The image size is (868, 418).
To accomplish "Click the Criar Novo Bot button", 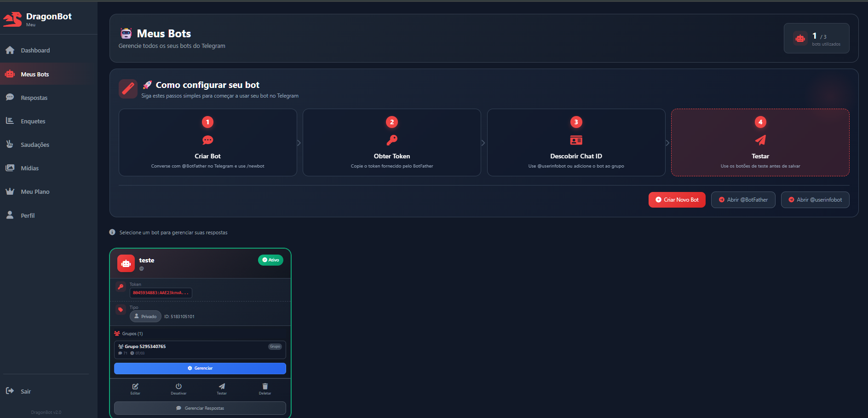I will click(x=676, y=199).
